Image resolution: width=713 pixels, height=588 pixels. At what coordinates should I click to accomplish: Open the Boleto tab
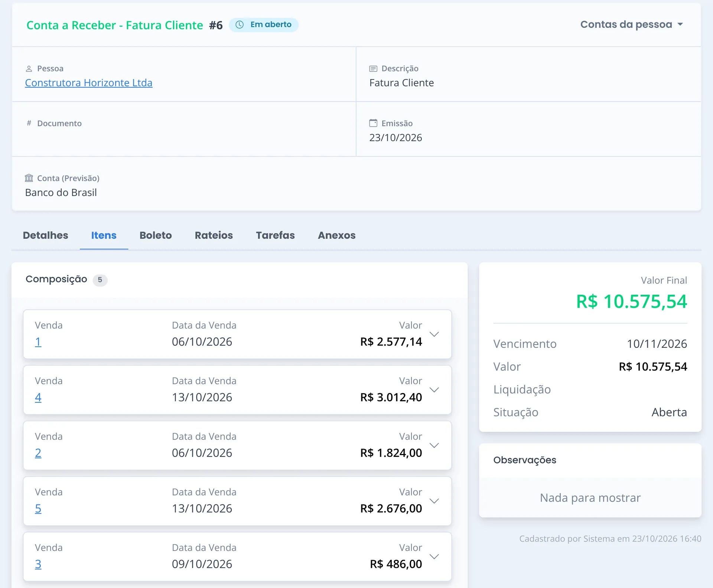pos(156,235)
